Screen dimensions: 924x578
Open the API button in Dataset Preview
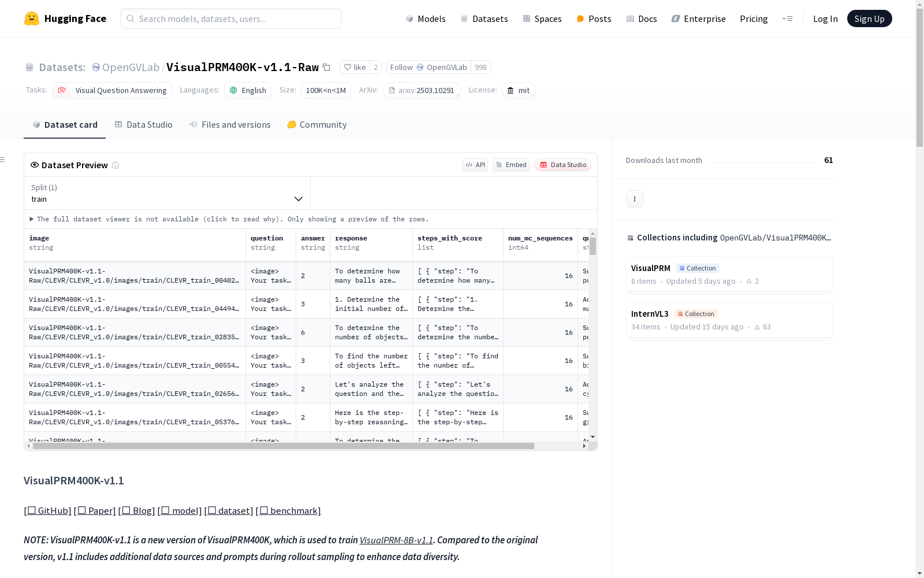(x=475, y=165)
